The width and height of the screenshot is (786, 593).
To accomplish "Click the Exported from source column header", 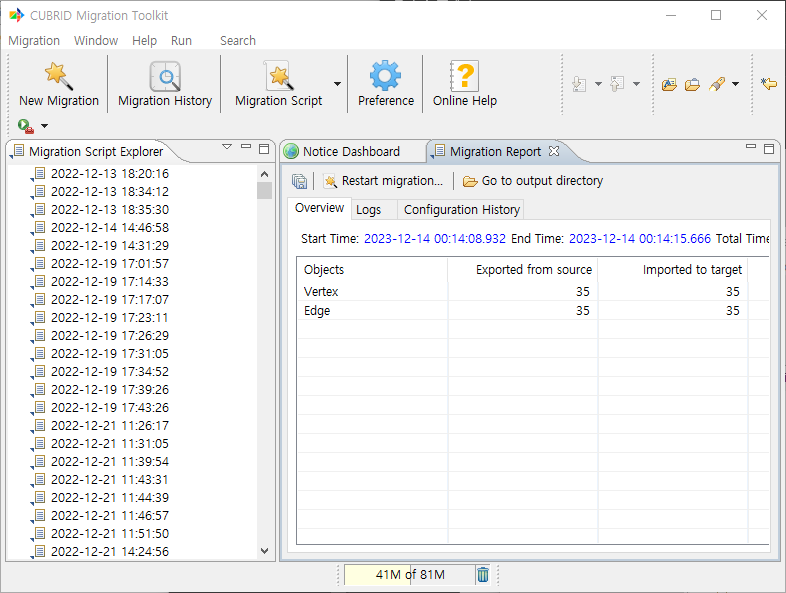I will pyautogui.click(x=523, y=270).
